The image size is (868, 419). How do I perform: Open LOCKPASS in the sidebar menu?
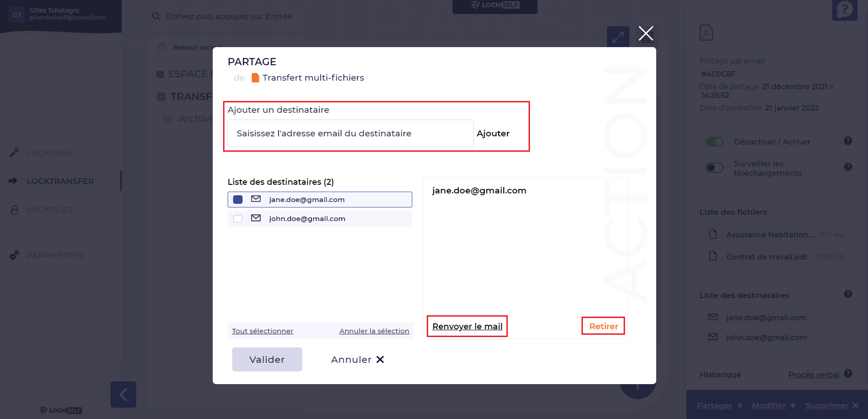[49, 153]
